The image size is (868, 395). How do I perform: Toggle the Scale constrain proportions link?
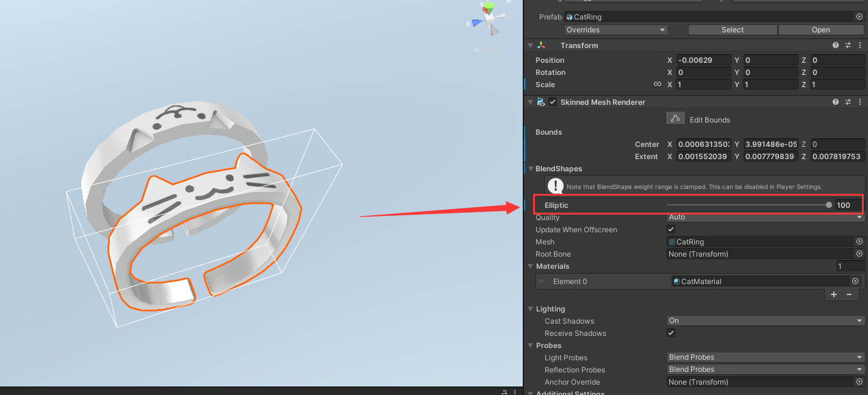point(658,84)
